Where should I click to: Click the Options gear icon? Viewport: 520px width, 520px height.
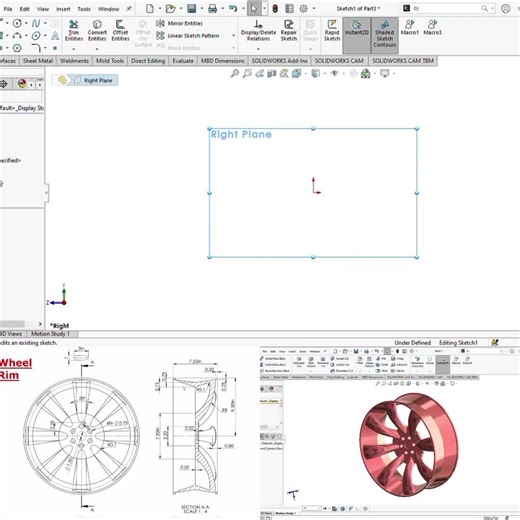[x=303, y=9]
